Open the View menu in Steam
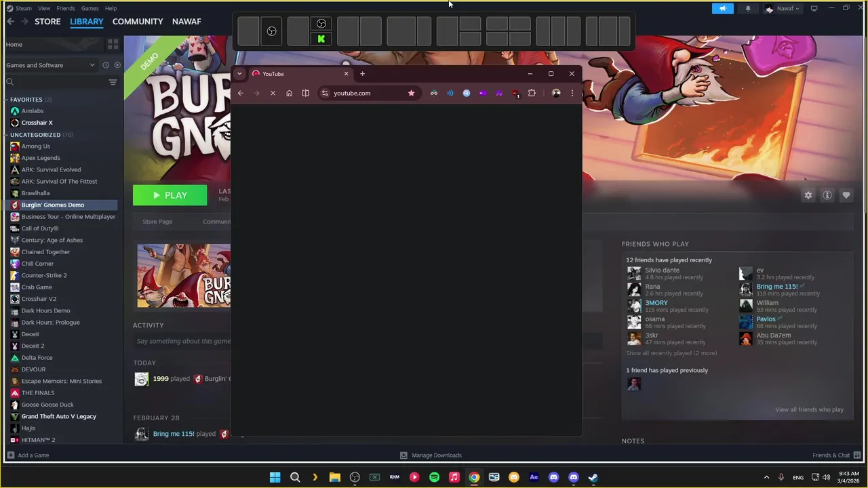The image size is (868, 488). (x=44, y=8)
